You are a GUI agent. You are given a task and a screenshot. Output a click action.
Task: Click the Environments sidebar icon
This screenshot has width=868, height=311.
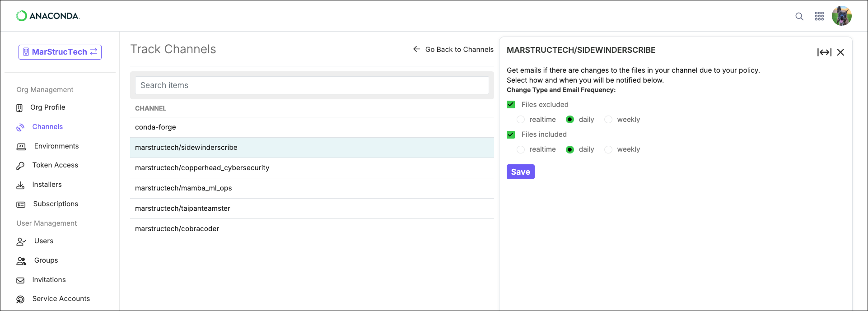[x=21, y=147]
